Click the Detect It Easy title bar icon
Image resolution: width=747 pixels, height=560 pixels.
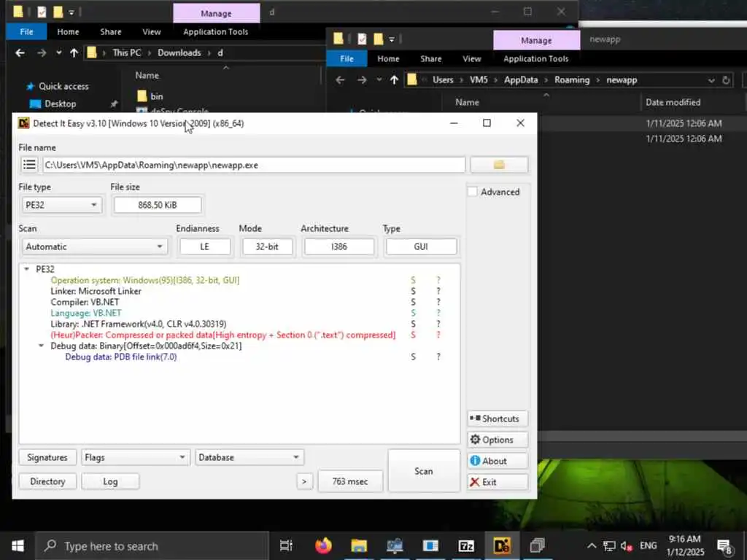(23, 123)
